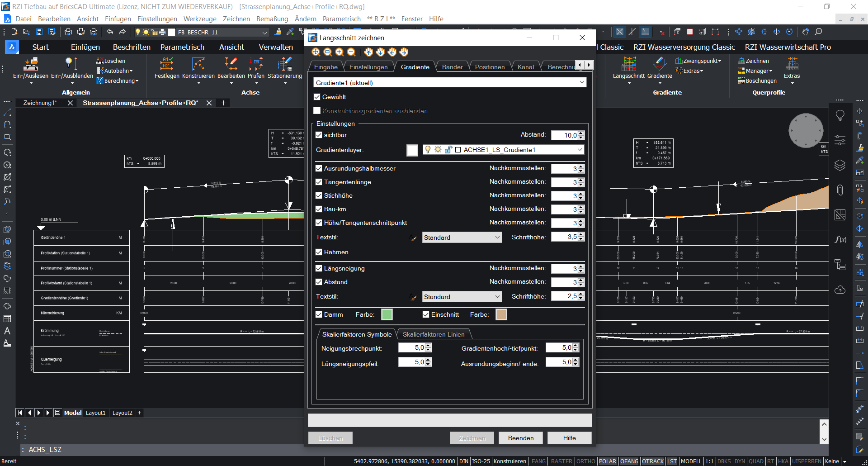
Task: Open the Gradiente1 (aktuell) dropdown
Action: click(450, 82)
